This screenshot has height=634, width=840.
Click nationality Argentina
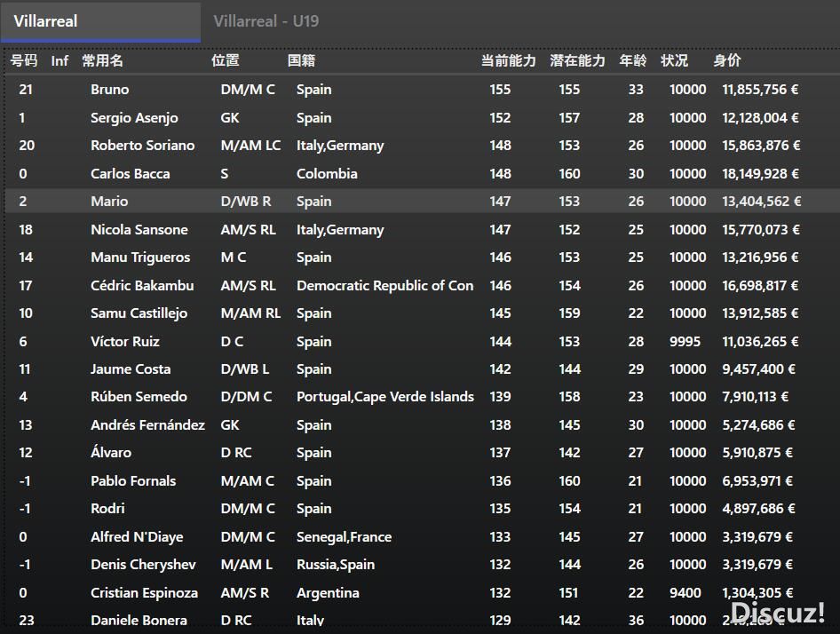pos(328,593)
